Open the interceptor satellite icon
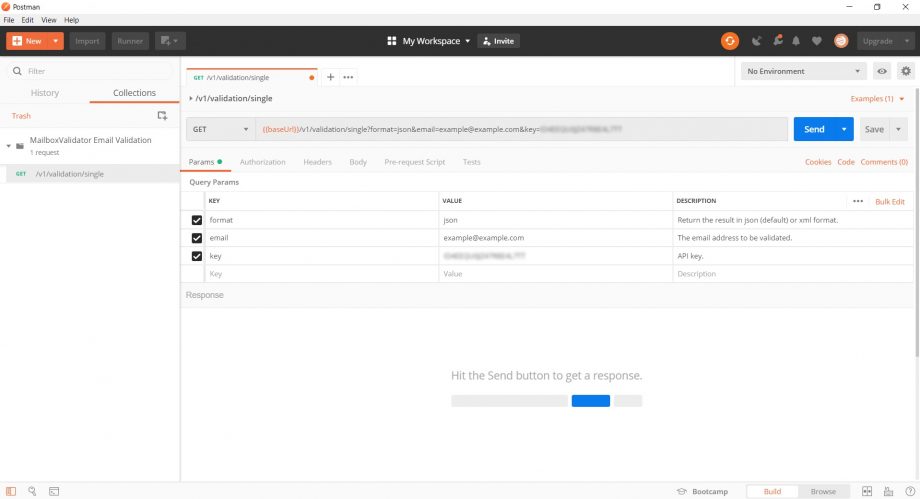 756,41
